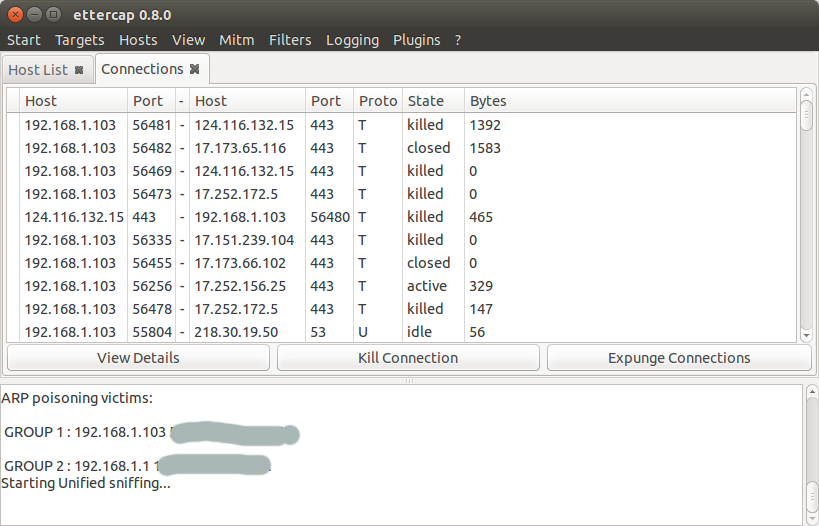Sort by the Proto column header

tap(378, 101)
